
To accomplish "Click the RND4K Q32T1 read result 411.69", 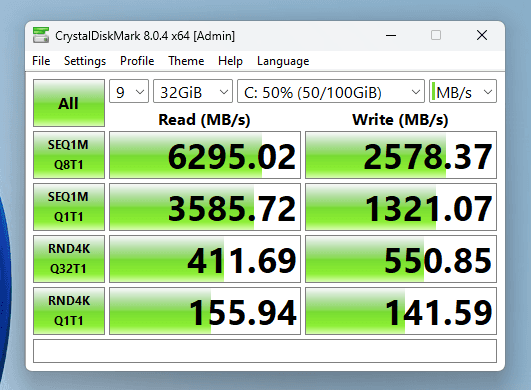I will pos(205,259).
